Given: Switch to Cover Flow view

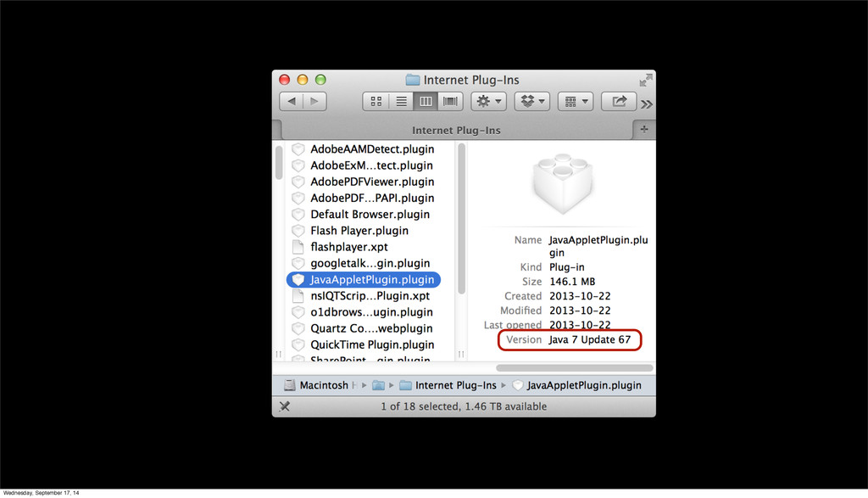Looking at the screenshot, I should click(x=450, y=101).
